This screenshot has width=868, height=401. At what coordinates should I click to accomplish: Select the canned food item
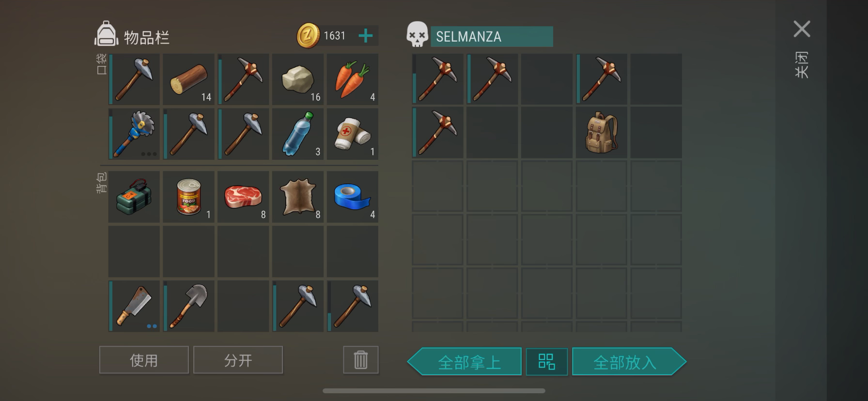(188, 197)
